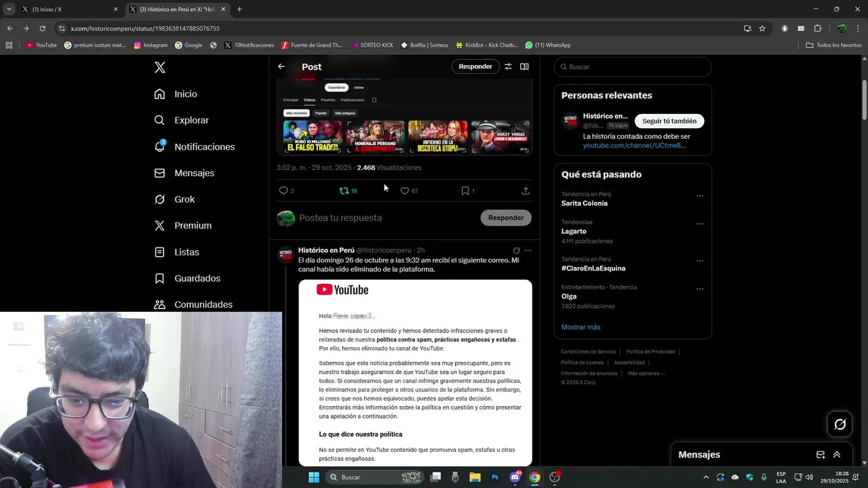Open more options for #ClaroEnLaEsquina trend

click(700, 261)
